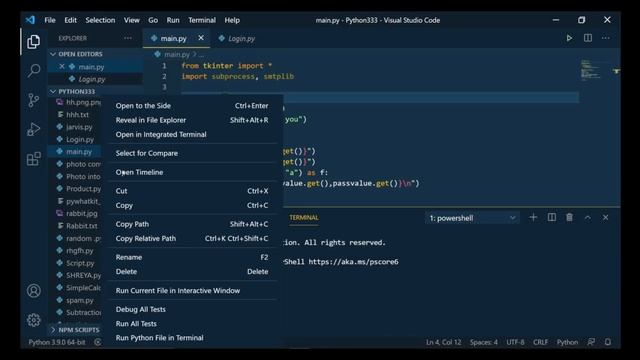
Task: Open editor More Actions ellipsis
Action: pyautogui.click(x=605, y=38)
